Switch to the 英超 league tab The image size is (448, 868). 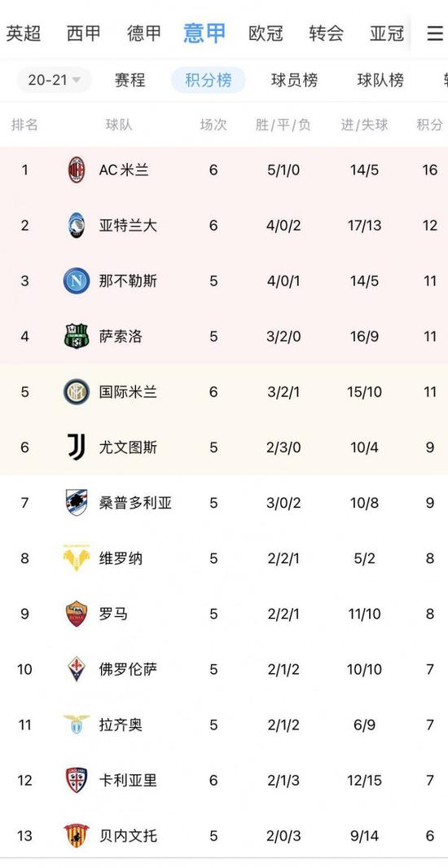[x=24, y=33]
